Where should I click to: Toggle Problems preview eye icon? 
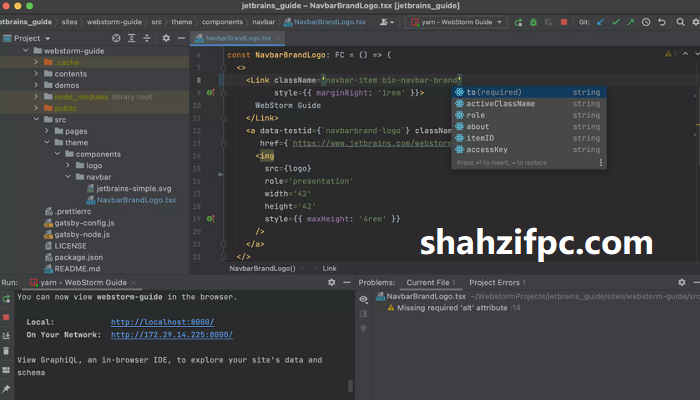click(363, 299)
